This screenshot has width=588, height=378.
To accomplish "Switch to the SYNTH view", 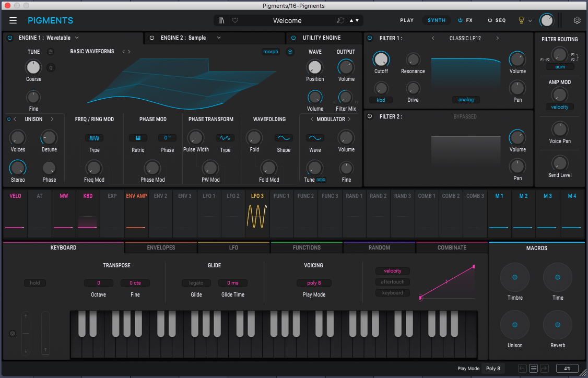I will [437, 20].
